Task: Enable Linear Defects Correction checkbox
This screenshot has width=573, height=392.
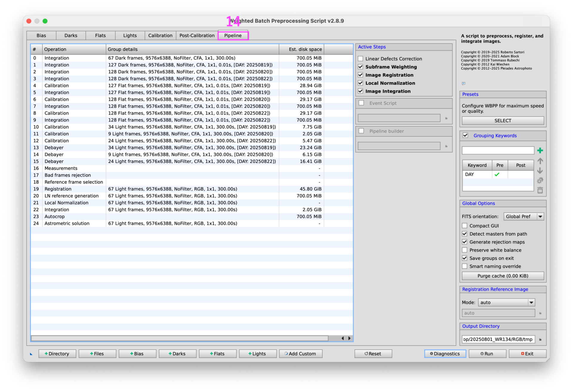Action: point(361,59)
